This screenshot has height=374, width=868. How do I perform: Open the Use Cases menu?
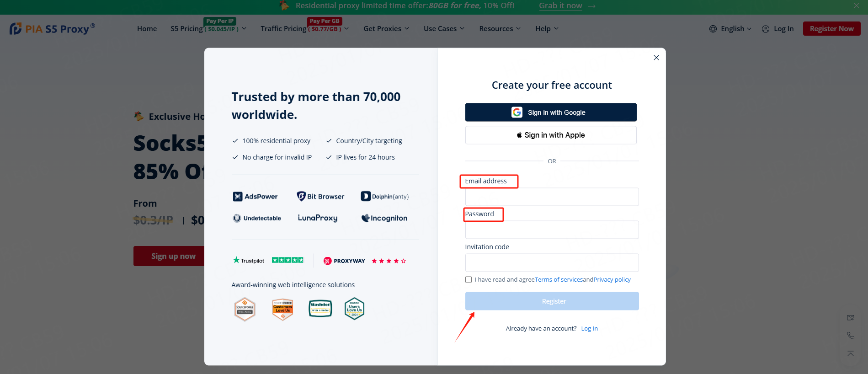(444, 29)
